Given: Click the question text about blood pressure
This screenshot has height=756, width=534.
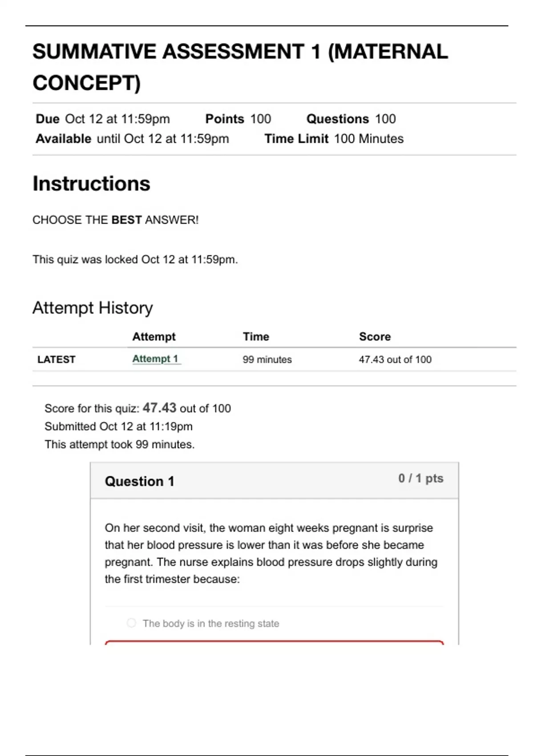Looking at the screenshot, I should coord(271,553).
